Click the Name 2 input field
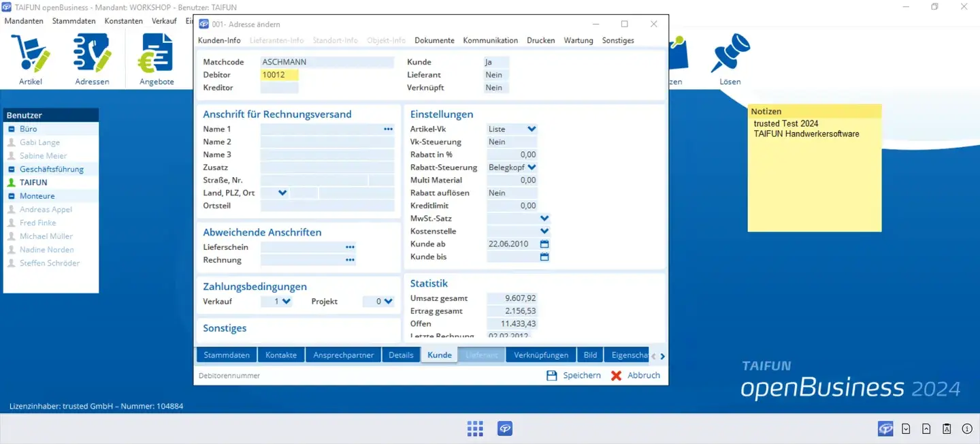 pyautogui.click(x=327, y=142)
